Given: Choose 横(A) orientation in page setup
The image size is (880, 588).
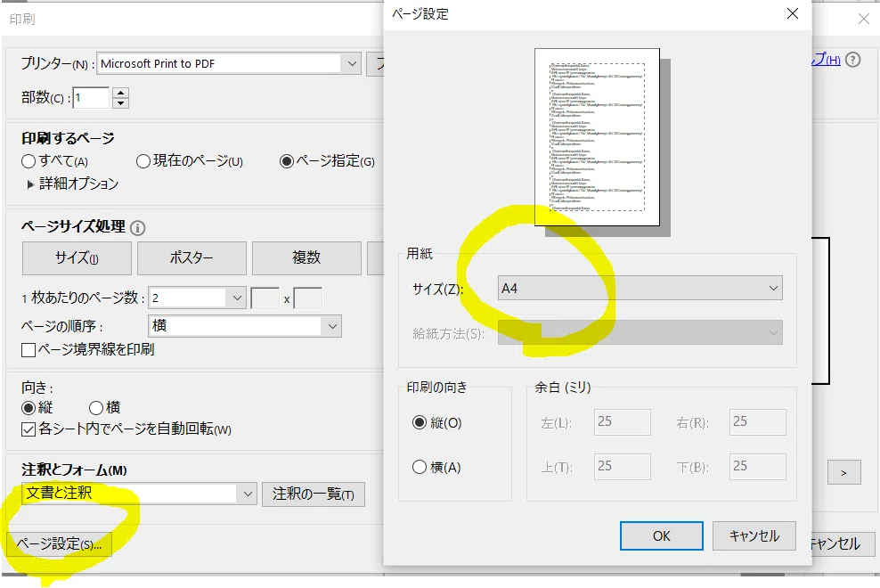Looking at the screenshot, I should 420,467.
